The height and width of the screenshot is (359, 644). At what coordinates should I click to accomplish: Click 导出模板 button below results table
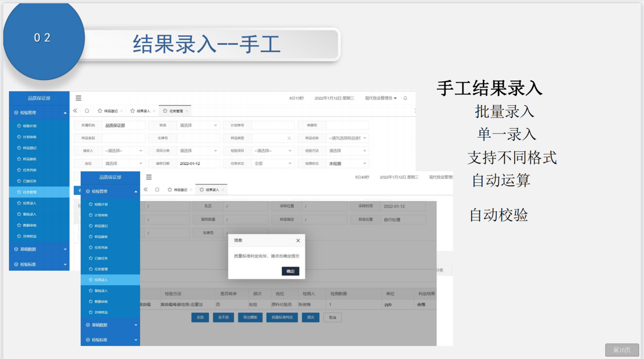[x=250, y=317]
